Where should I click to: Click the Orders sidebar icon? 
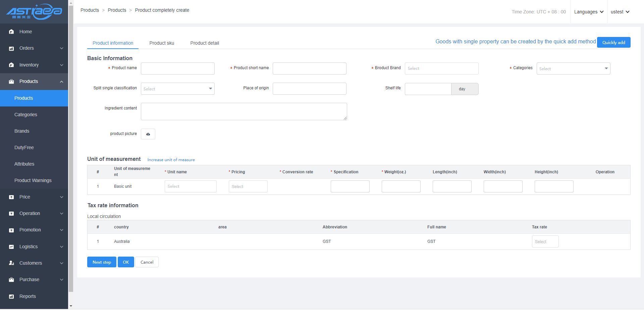[x=11, y=48]
